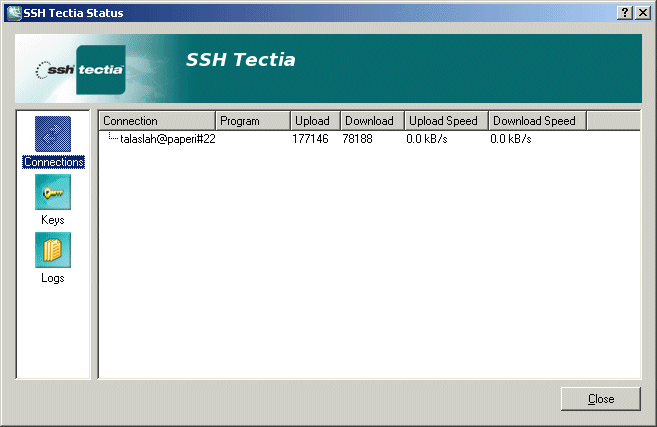Select the talaslah@paperi#22 connection
Screen dimensions: 657x427
tap(167, 139)
